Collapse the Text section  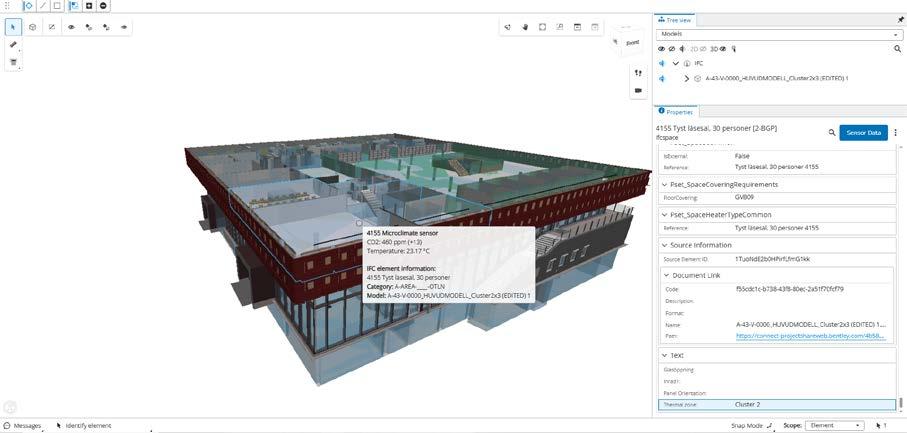[x=664, y=355]
